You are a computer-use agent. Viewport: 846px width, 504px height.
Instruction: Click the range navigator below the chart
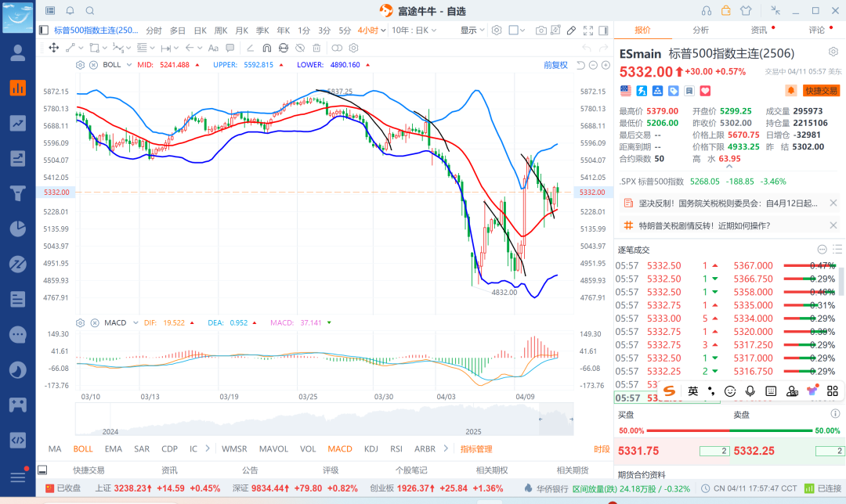(x=324, y=419)
